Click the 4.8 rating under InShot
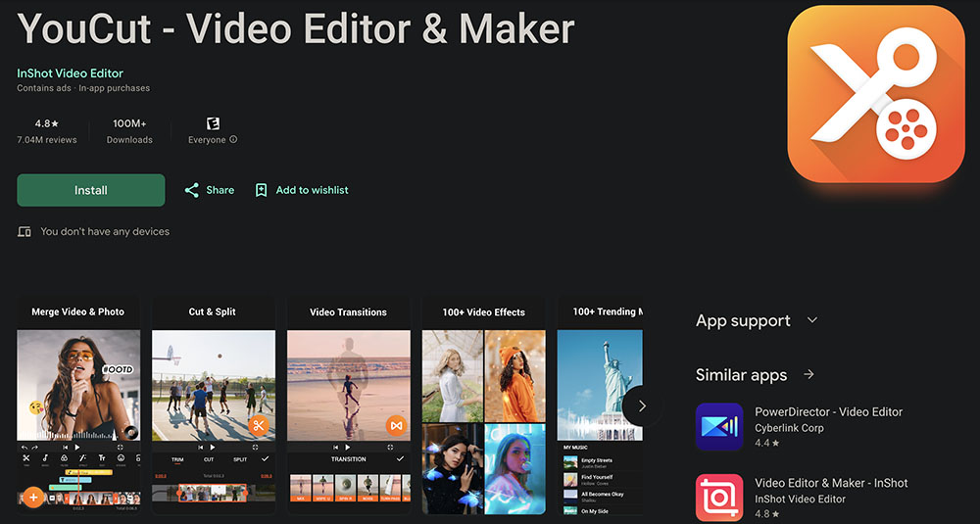 (767, 514)
